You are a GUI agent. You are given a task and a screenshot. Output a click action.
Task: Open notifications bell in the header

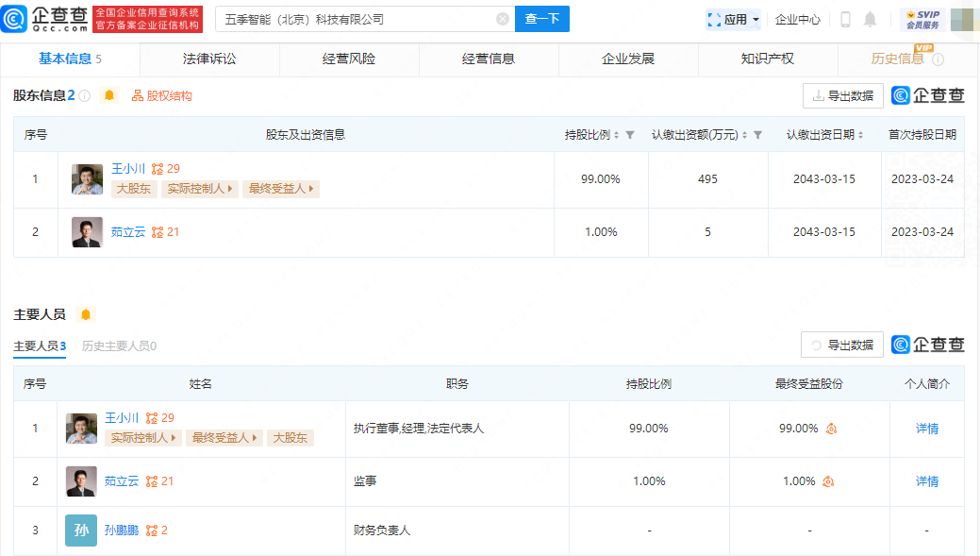[870, 20]
